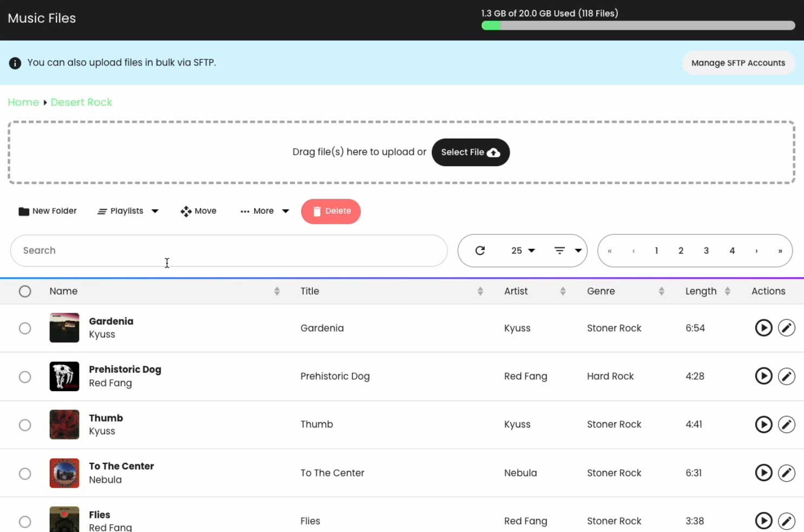Screen dimensions: 804x532
Task: Open Manage SFTP Accounts
Action: pos(739,63)
